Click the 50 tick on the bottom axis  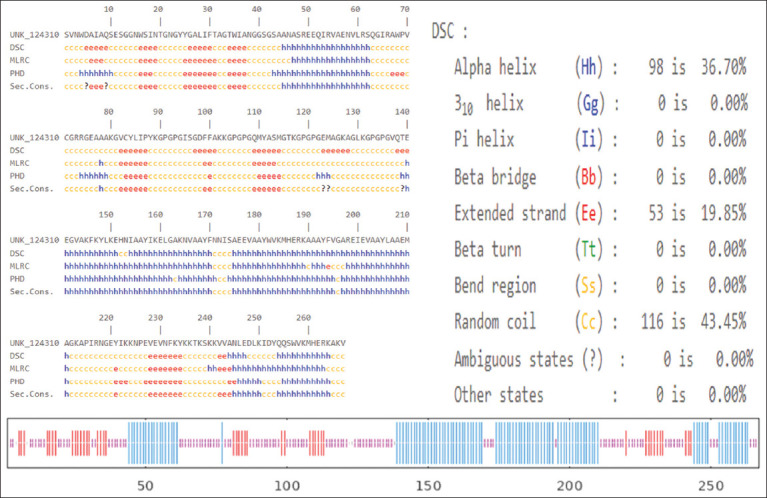[x=144, y=484]
